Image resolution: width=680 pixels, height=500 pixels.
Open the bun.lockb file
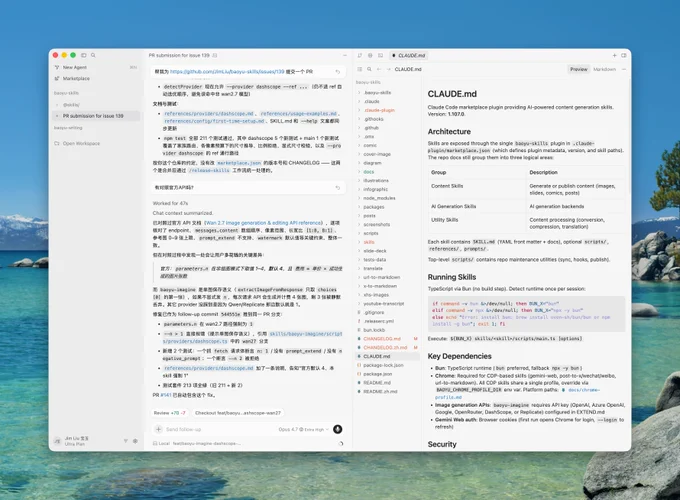tap(374, 330)
